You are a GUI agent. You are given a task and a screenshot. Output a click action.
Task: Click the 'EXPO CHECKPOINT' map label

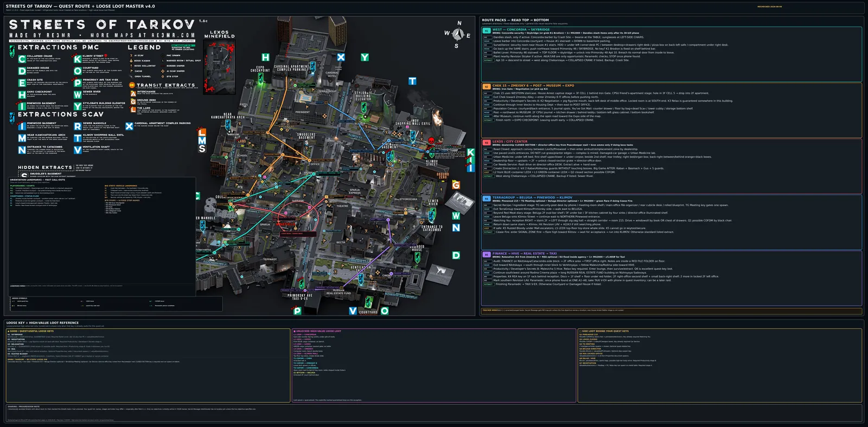click(x=260, y=69)
